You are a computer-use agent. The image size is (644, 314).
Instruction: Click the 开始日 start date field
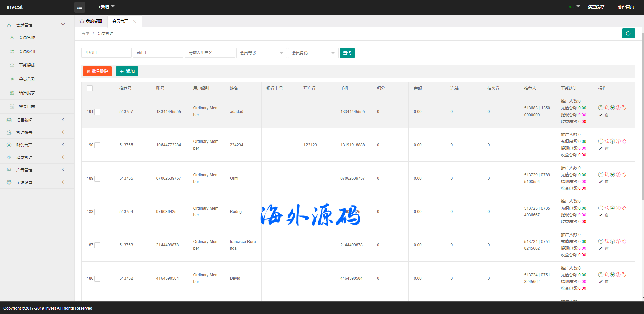click(x=106, y=53)
